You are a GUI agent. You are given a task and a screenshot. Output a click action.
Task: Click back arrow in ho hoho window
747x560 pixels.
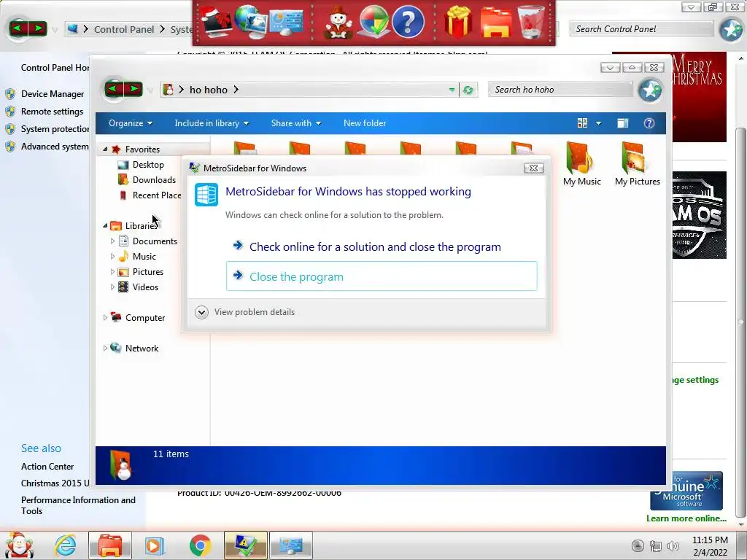pos(113,89)
